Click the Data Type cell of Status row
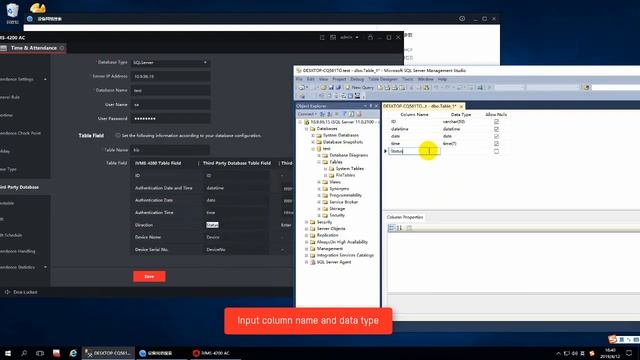This screenshot has width=640, height=360. 461,151
